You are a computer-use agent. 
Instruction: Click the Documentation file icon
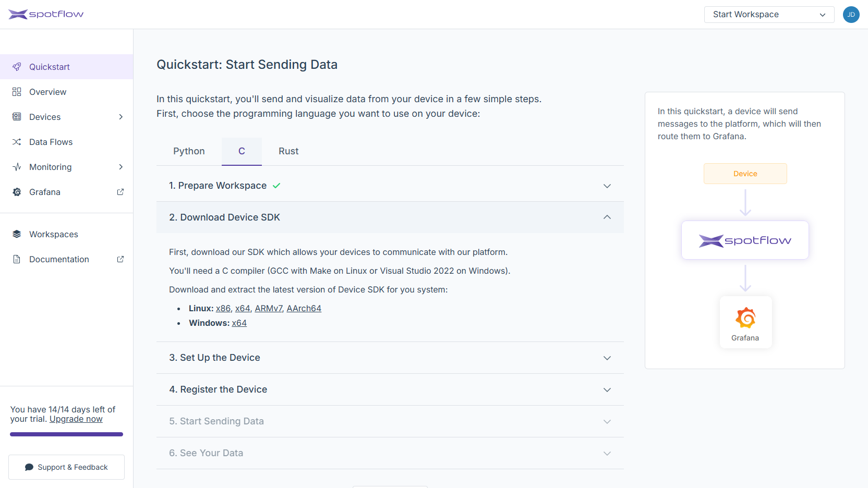pos(17,259)
